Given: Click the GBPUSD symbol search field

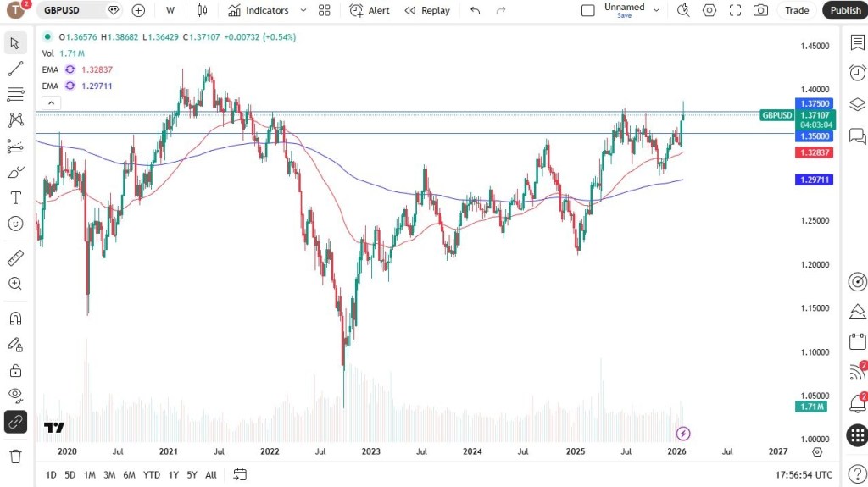Looking at the screenshot, I should point(72,10).
